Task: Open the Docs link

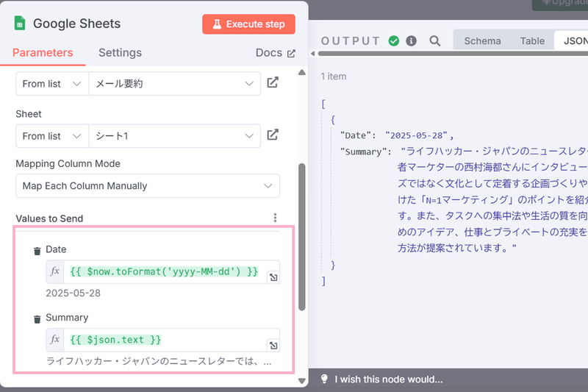Action: (275, 52)
